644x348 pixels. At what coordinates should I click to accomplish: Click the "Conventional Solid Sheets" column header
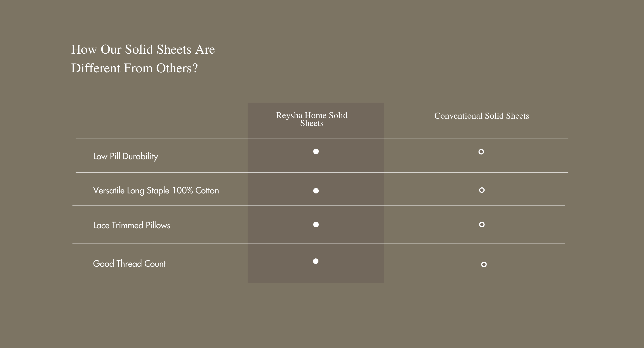(481, 116)
